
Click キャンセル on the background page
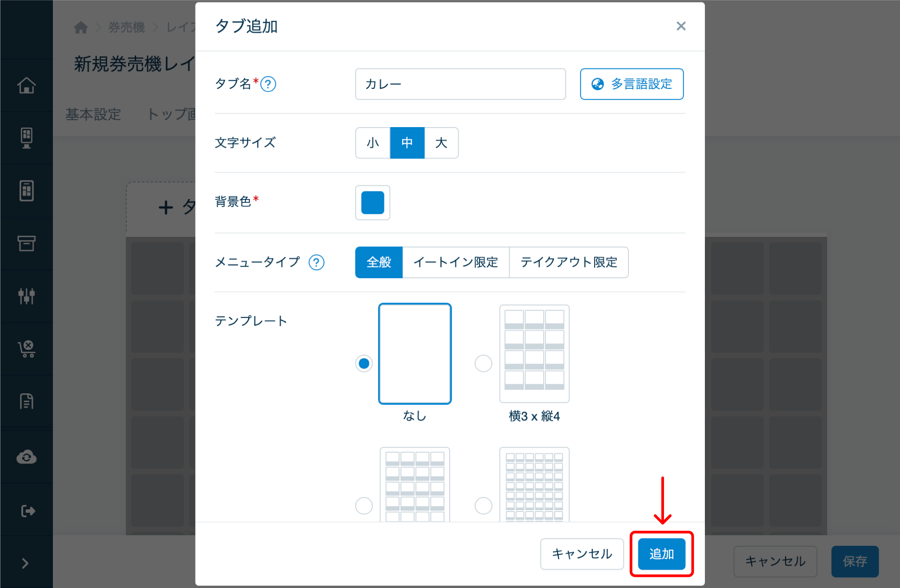775,561
